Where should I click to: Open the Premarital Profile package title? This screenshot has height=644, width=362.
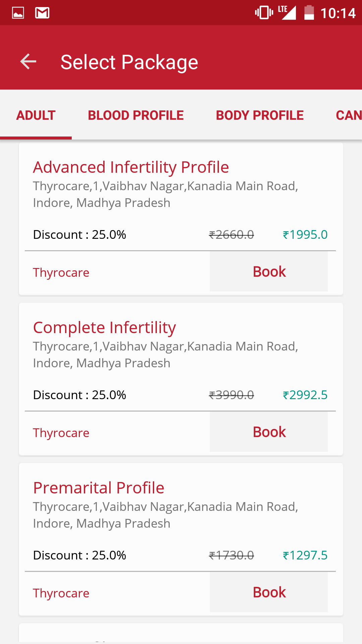[99, 488]
